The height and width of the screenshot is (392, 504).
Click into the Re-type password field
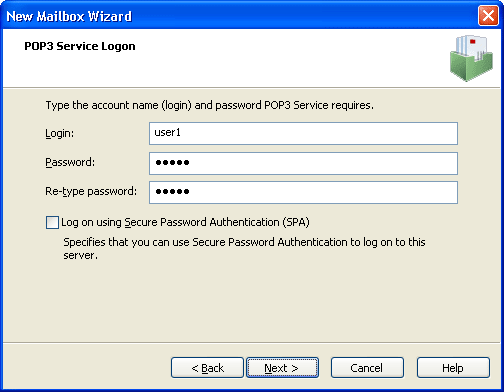303,192
